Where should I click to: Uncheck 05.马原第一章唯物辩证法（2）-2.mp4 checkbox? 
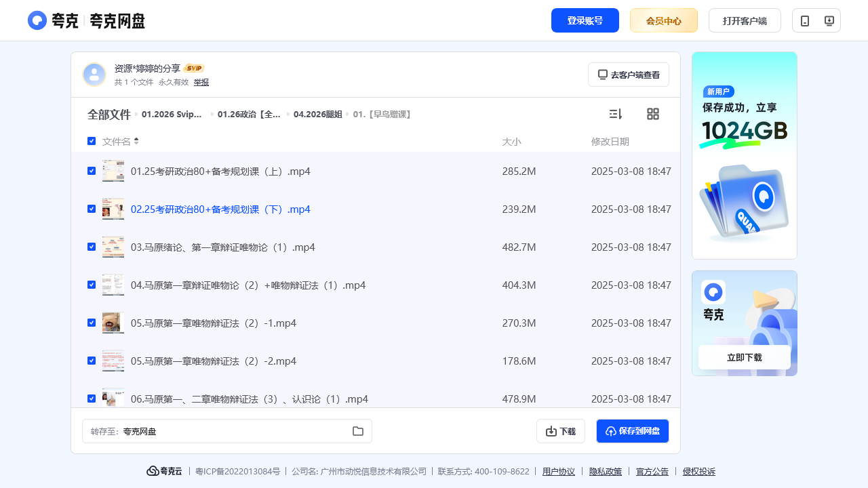click(92, 361)
